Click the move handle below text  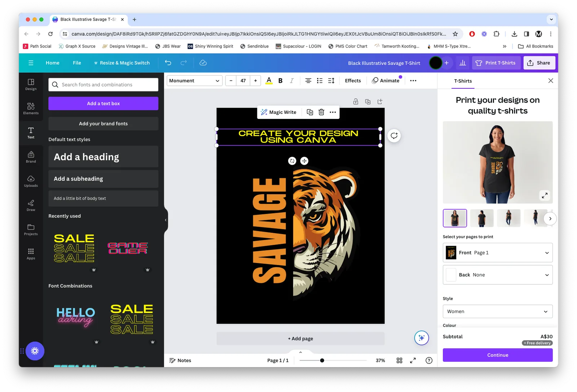(x=304, y=161)
